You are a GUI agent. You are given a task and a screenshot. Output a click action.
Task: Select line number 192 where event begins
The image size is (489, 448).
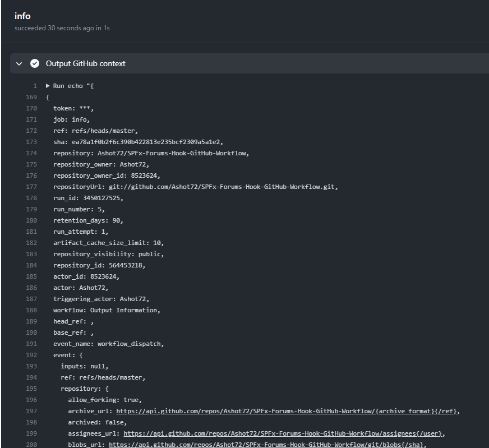31,355
